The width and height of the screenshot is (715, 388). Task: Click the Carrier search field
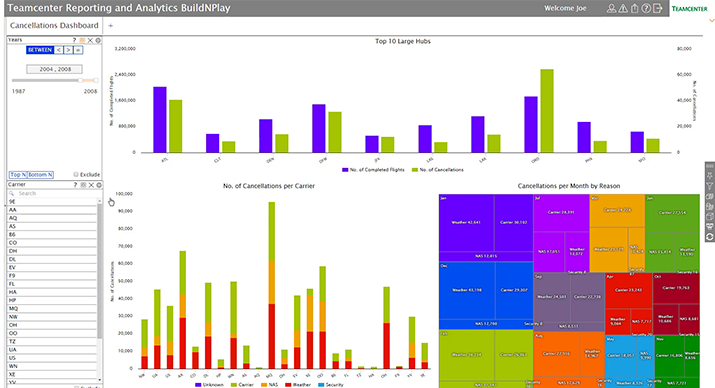(54, 193)
